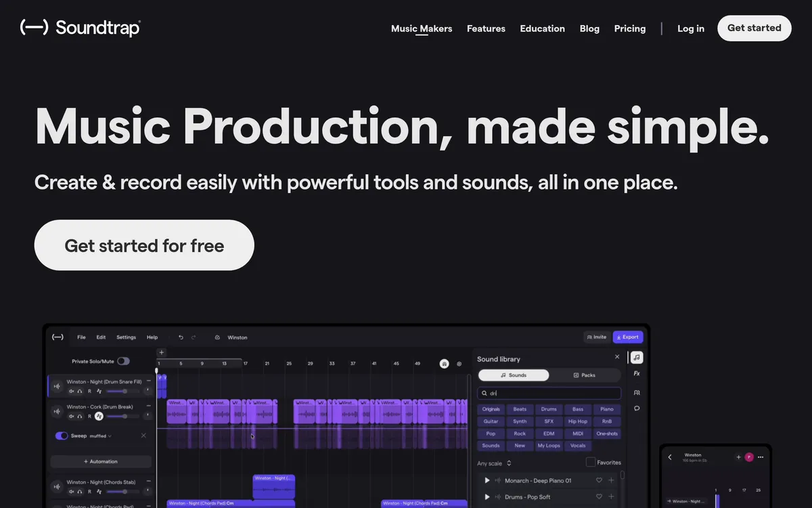Click the undo arrow in the studio toolbar
812x508 pixels.
[x=181, y=337]
